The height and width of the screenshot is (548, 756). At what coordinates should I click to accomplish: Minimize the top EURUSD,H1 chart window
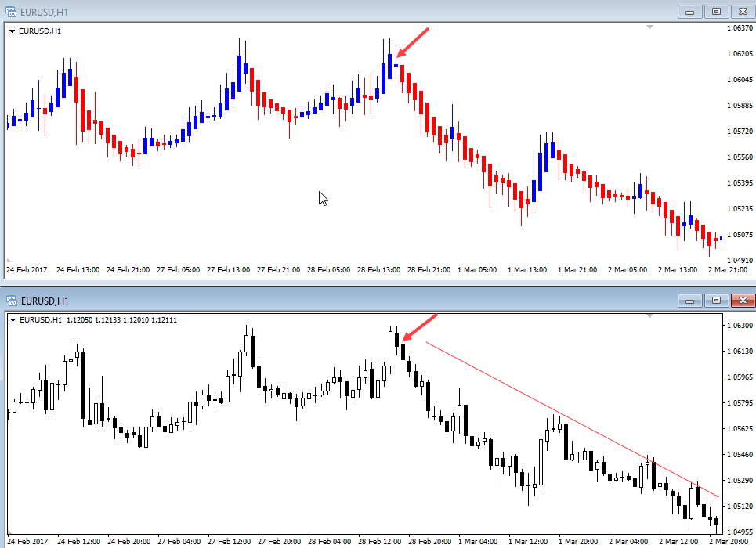point(691,12)
